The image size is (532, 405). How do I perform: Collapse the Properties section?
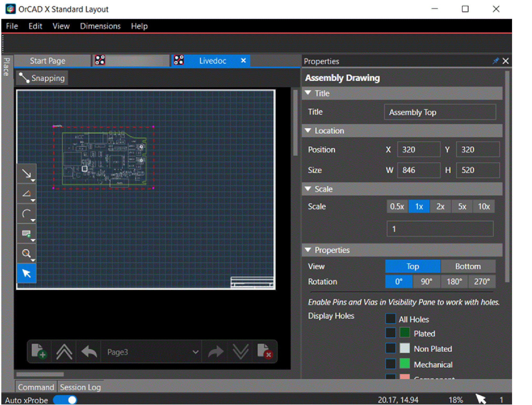coord(308,249)
